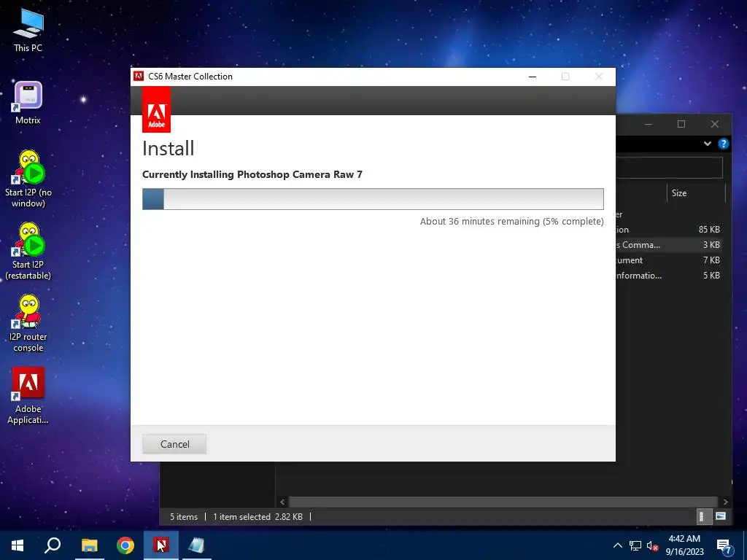The image size is (747, 560).
Task: Click the Explorer search input box
Action: pyautogui.click(x=669, y=168)
